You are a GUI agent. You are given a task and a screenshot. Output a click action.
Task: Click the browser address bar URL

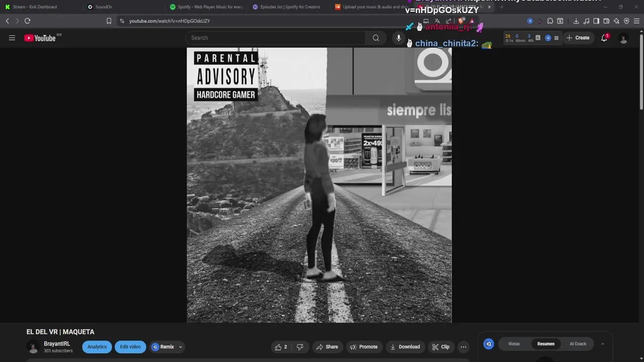[x=170, y=21]
